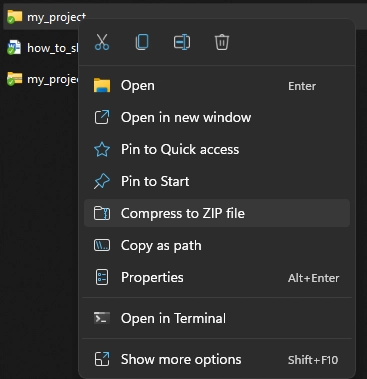367x379 pixels.
Task: Click the Rename icon
Action: [182, 42]
